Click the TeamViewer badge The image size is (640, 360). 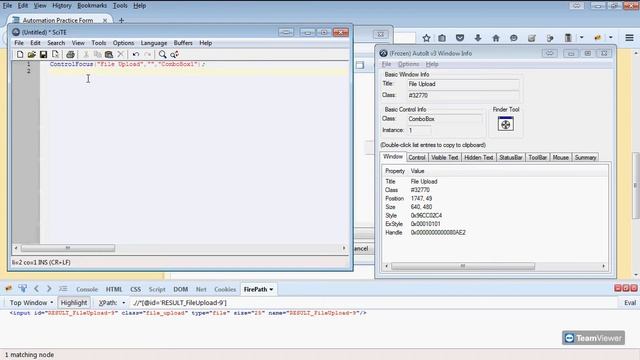(593, 338)
